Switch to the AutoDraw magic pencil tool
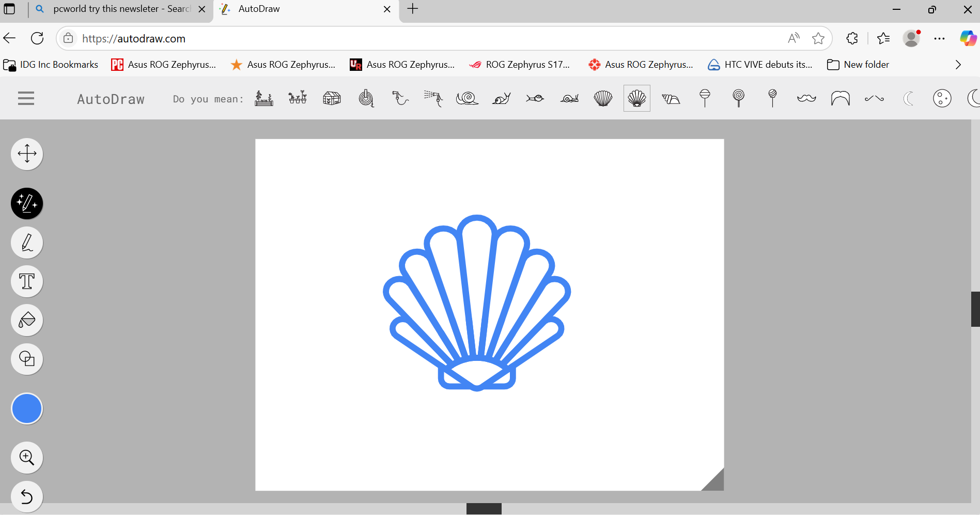Viewport: 980px width, 515px height. pyautogui.click(x=26, y=203)
